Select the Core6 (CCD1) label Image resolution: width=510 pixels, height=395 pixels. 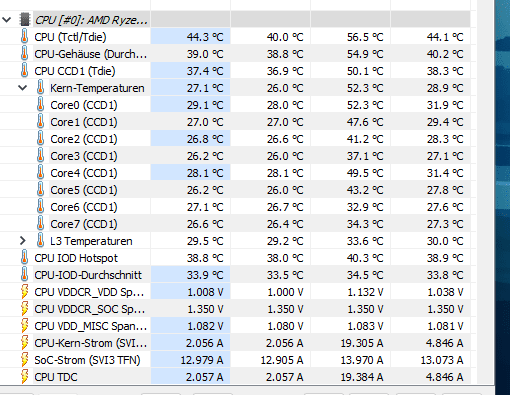coord(84,207)
